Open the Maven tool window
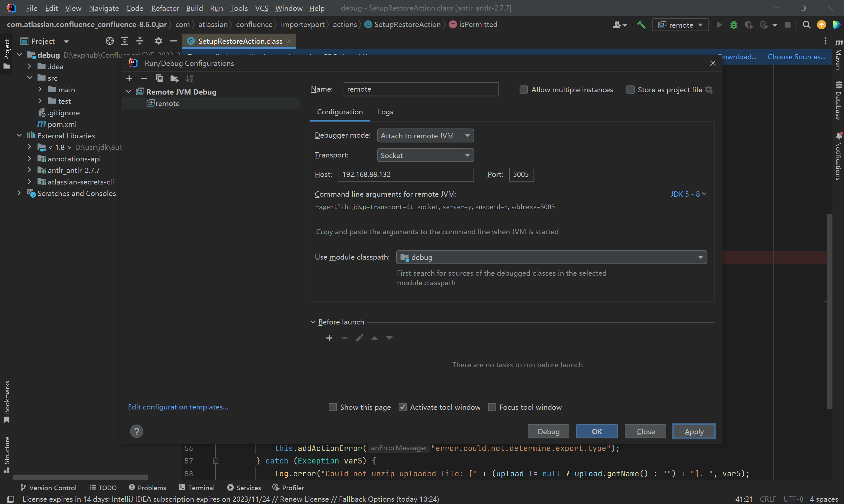The height and width of the screenshot is (504, 844). click(839, 54)
